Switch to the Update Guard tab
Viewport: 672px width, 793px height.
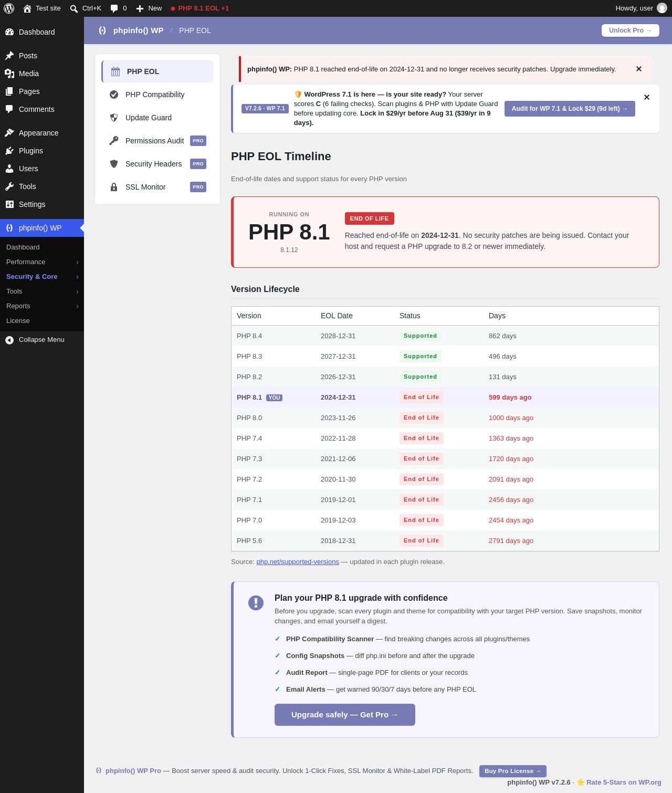click(157, 118)
